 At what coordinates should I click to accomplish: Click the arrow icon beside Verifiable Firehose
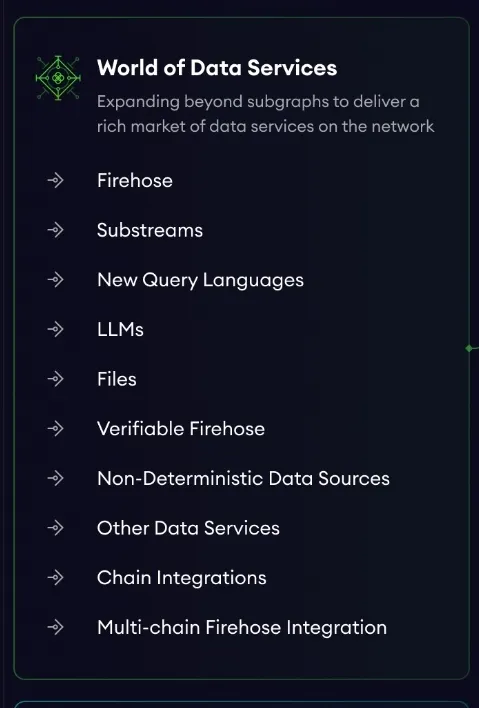pyautogui.click(x=56, y=428)
